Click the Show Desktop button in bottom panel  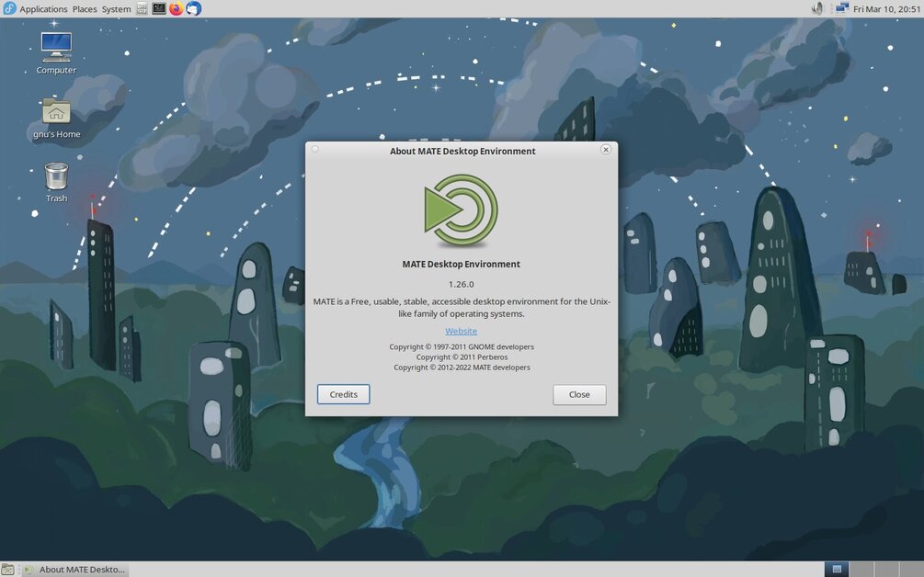(x=7, y=570)
